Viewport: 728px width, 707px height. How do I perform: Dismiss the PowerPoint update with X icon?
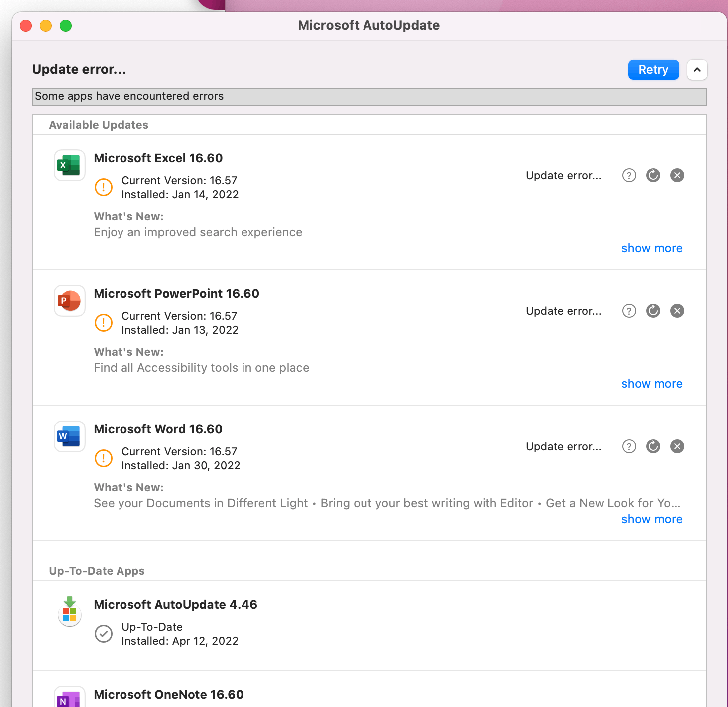tap(677, 311)
